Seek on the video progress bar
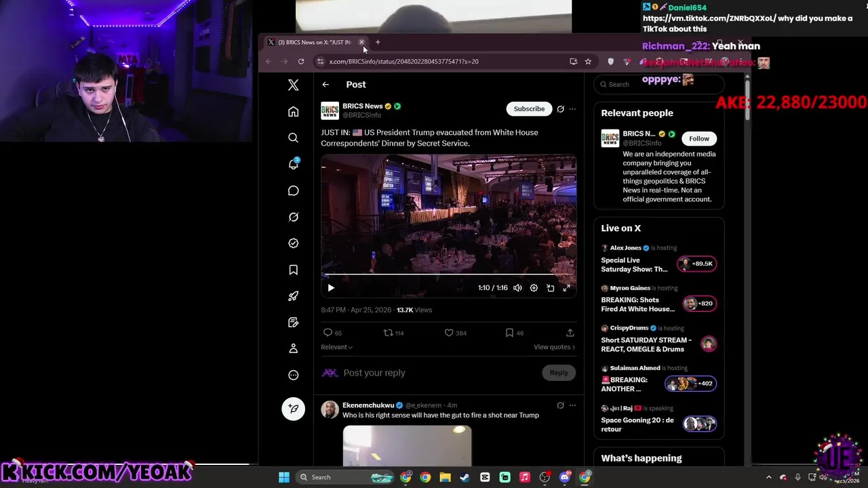The height and width of the screenshot is (488, 868). pyautogui.click(x=448, y=275)
